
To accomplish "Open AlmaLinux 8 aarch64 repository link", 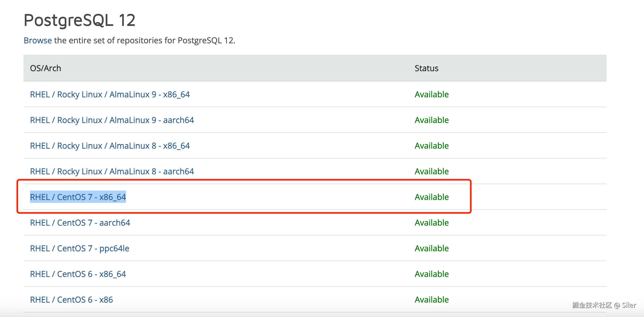I will point(112,171).
